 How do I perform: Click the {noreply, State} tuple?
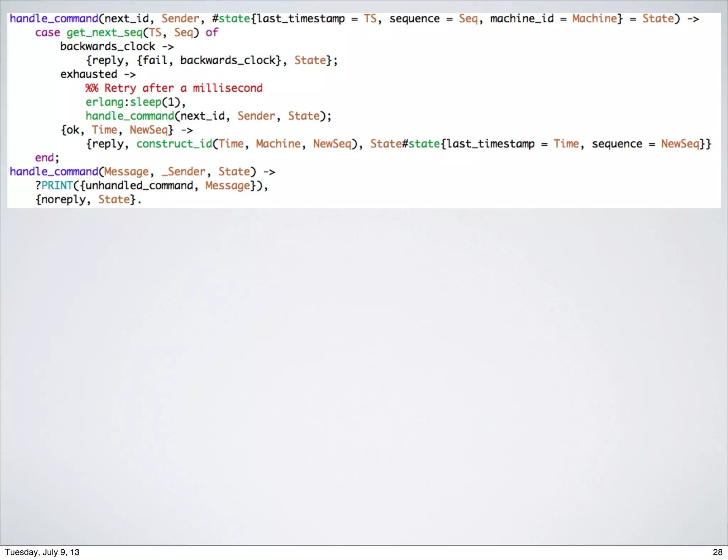85,199
